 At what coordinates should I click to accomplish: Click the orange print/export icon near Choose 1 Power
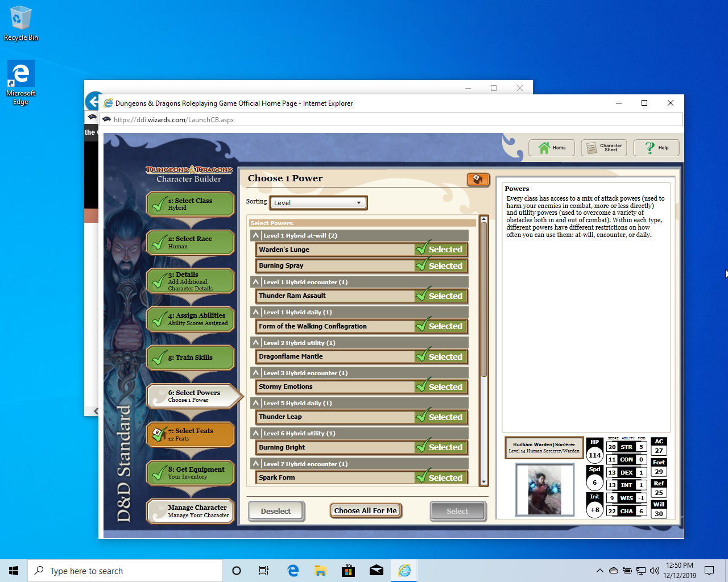[478, 180]
